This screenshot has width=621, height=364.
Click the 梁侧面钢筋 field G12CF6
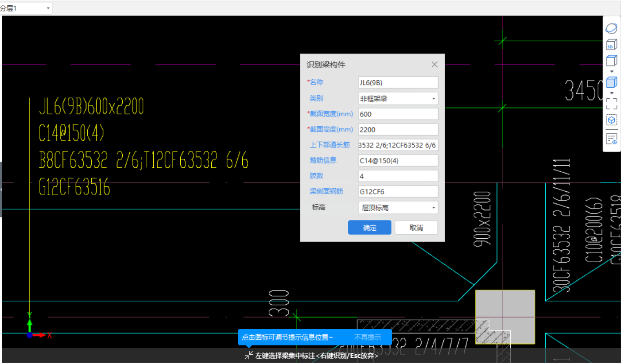point(398,191)
